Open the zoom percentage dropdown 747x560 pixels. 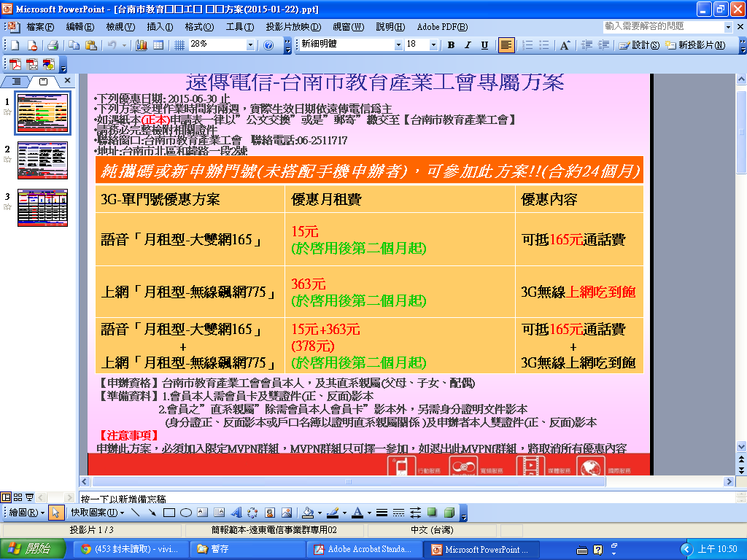click(250, 45)
